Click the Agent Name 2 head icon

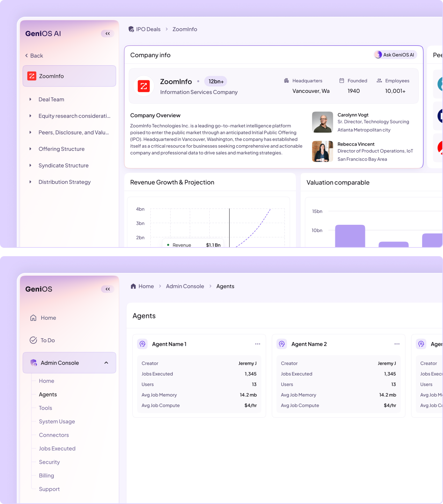pyautogui.click(x=282, y=344)
